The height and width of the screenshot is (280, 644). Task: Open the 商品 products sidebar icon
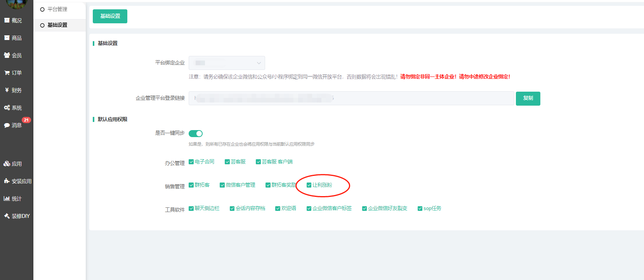[7, 38]
